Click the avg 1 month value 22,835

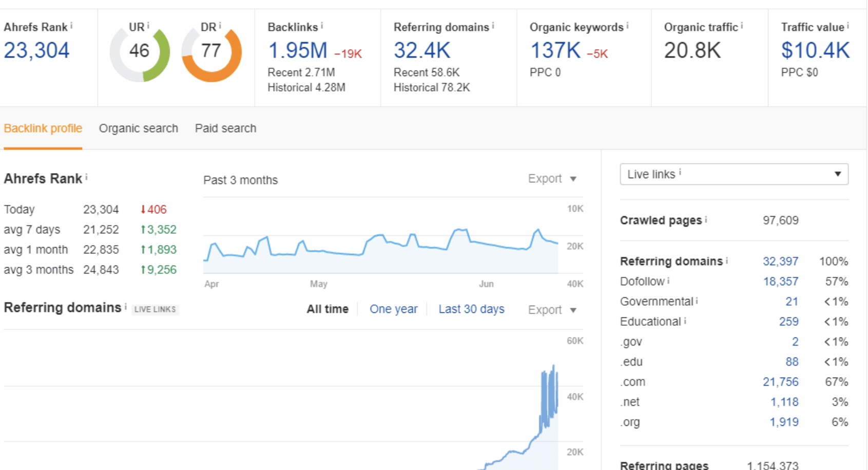[101, 250]
